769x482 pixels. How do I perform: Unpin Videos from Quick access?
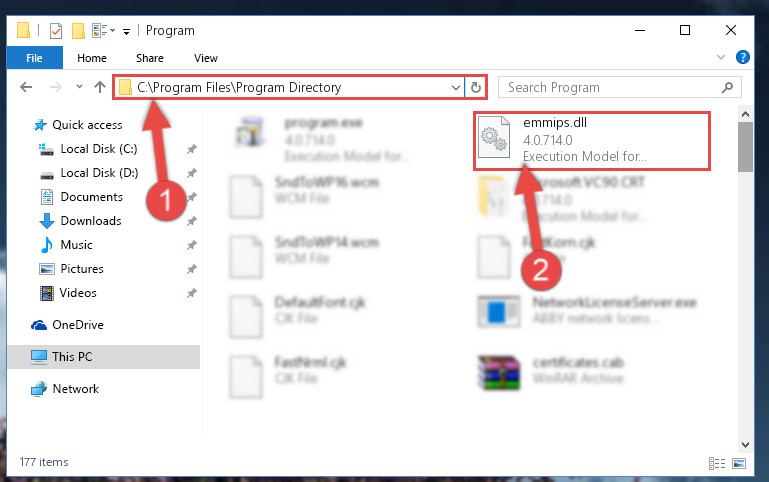[192, 293]
